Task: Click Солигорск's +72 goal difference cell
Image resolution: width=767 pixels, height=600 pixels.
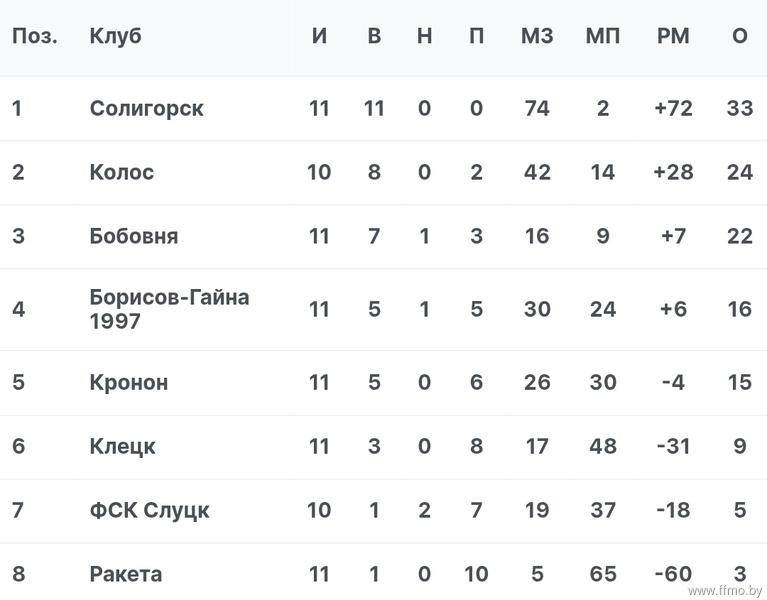Action: click(x=673, y=109)
